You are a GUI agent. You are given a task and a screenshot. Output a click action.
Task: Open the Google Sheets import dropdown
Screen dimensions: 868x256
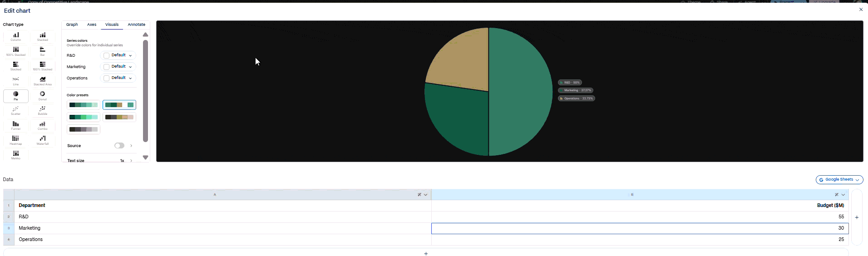(x=839, y=180)
